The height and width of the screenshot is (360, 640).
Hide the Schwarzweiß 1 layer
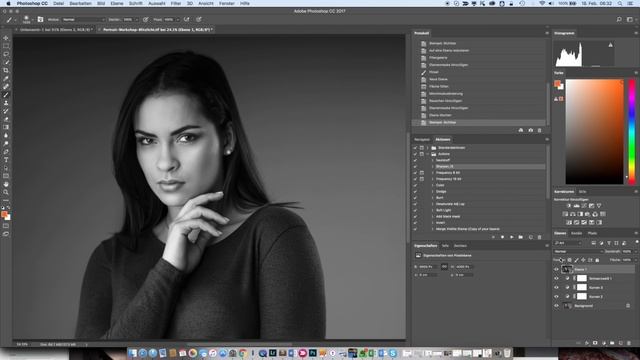pyautogui.click(x=556, y=278)
